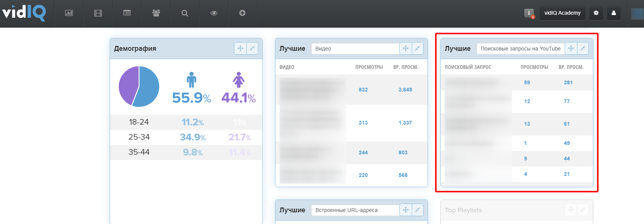This screenshot has width=644, height=224.
Task: Click the 35-44 age row label
Action: [x=139, y=152]
